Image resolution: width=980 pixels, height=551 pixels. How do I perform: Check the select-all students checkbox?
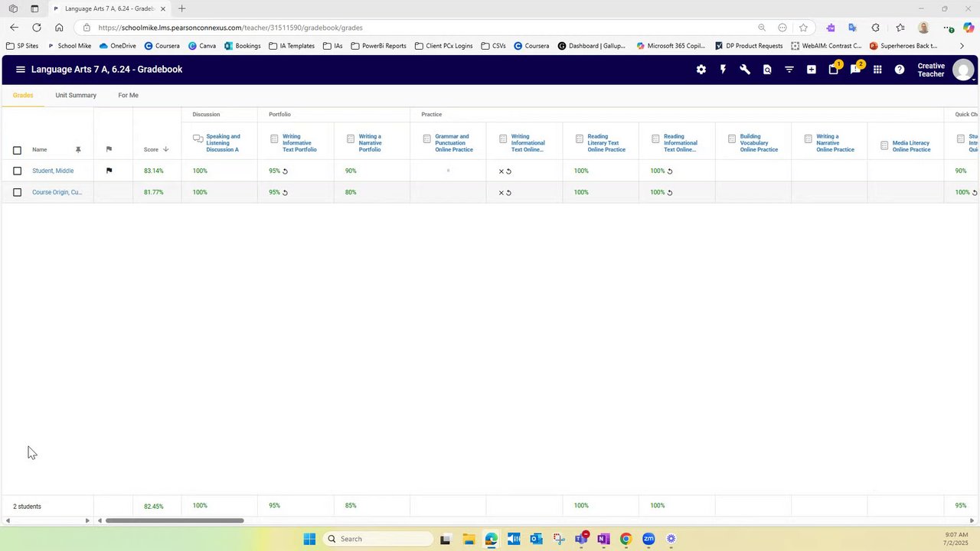[x=17, y=150]
